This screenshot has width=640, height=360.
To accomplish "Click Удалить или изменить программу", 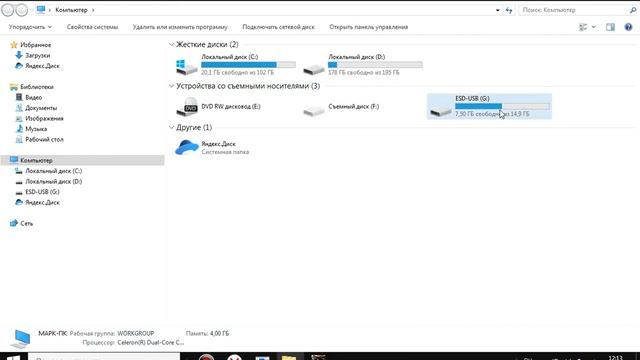I will coord(180,27).
